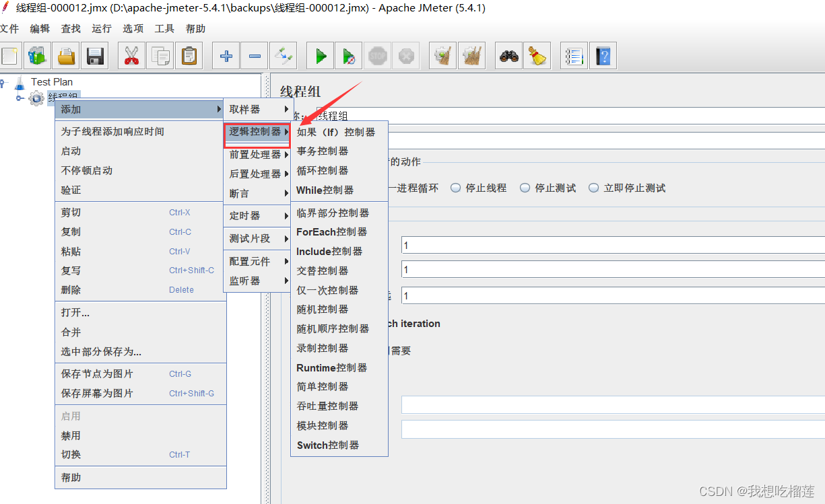Select the Test Plan tree node

52,81
